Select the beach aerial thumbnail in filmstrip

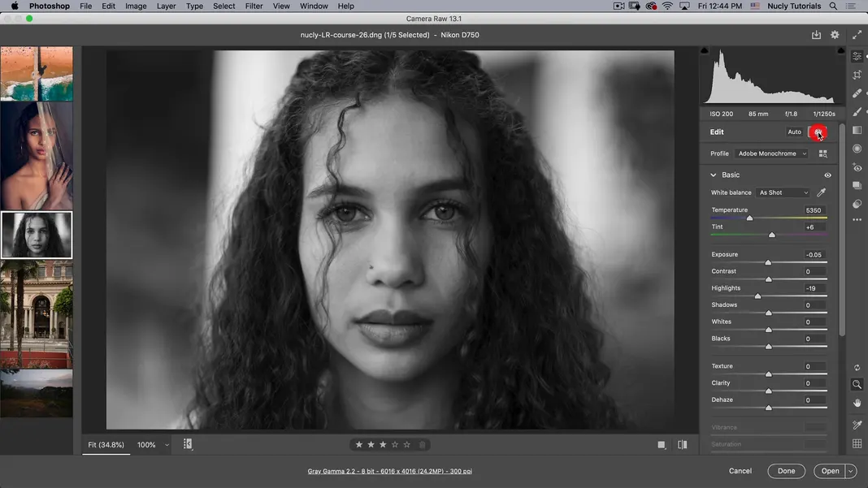click(x=37, y=74)
